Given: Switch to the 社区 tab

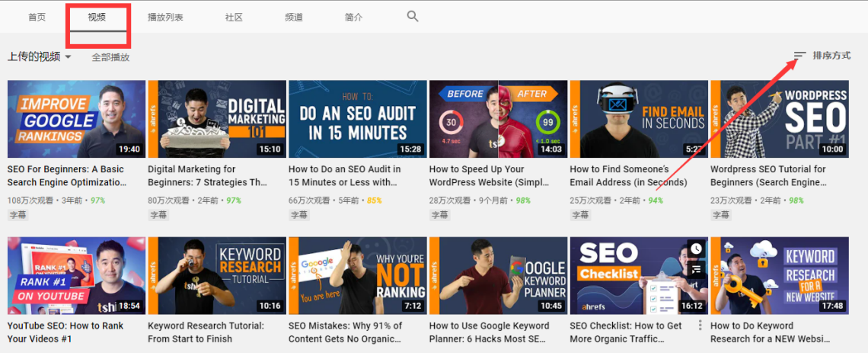Looking at the screenshot, I should coord(235,18).
